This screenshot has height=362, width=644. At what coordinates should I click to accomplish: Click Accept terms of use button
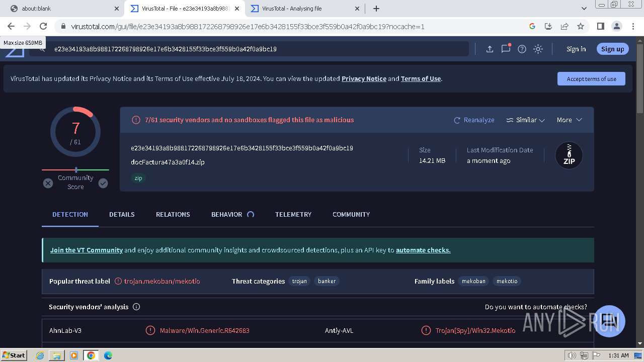[x=591, y=79]
